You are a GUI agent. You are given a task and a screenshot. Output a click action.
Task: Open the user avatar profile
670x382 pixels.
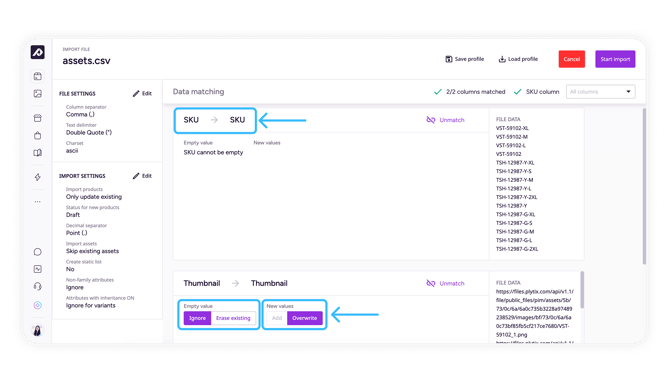[x=38, y=330]
